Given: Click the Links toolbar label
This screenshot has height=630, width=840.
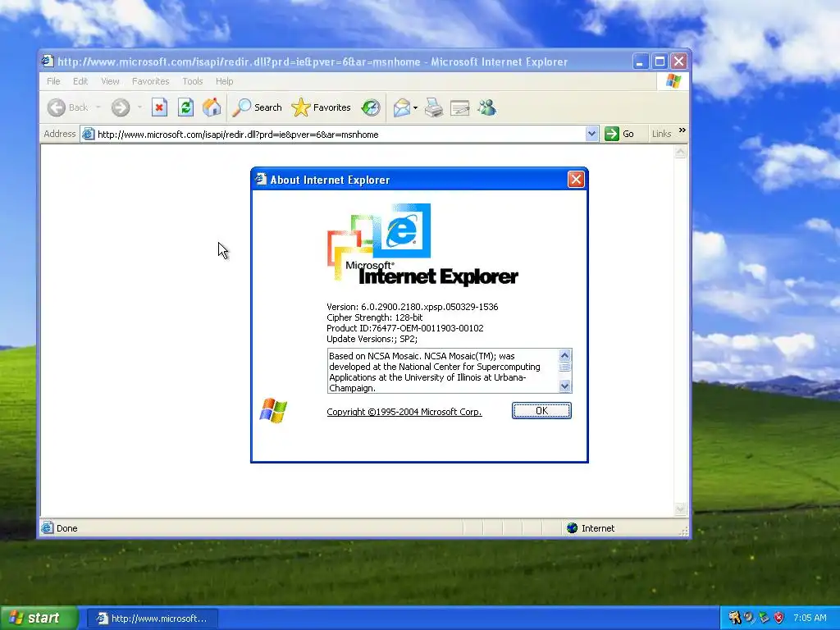Looking at the screenshot, I should pos(662,134).
